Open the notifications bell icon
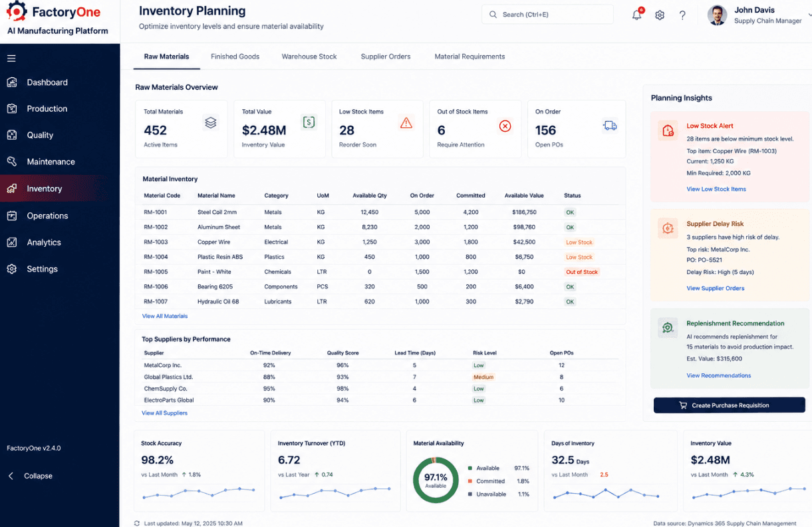812x527 pixels. (637, 15)
